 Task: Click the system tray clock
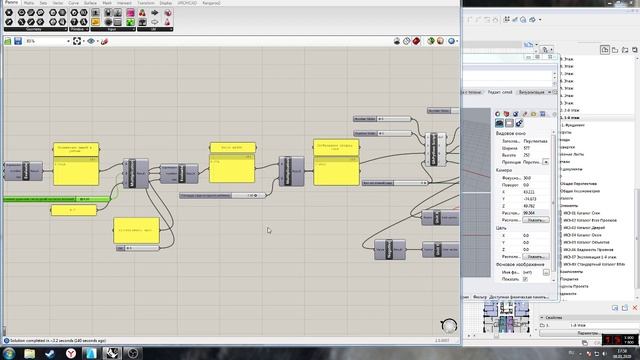click(x=622, y=353)
